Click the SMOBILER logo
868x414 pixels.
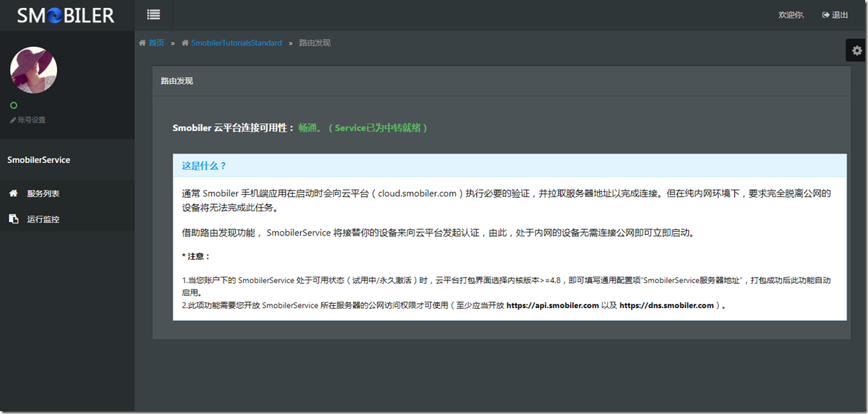tap(65, 15)
